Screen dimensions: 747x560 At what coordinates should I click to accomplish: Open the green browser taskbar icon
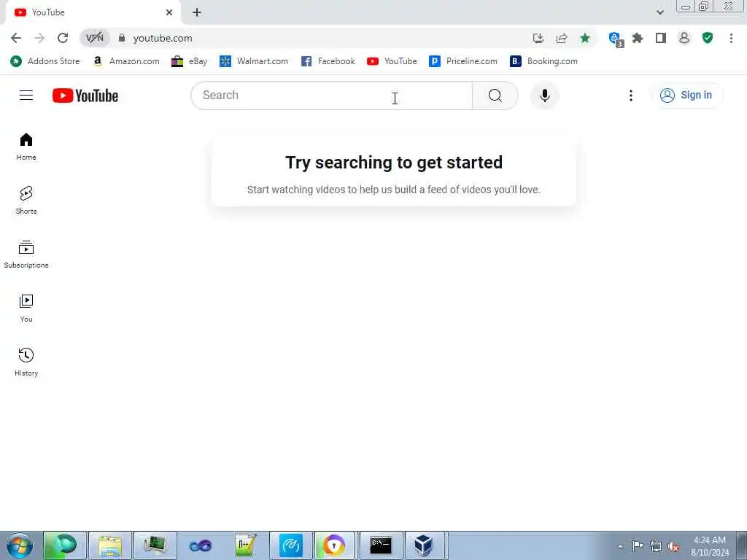click(65, 545)
